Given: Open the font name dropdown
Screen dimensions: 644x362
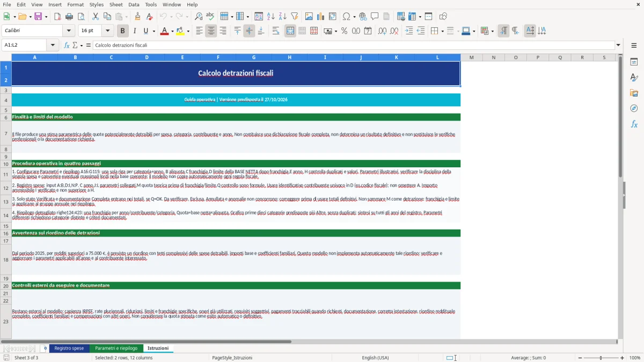Looking at the screenshot, I should pos(68,31).
